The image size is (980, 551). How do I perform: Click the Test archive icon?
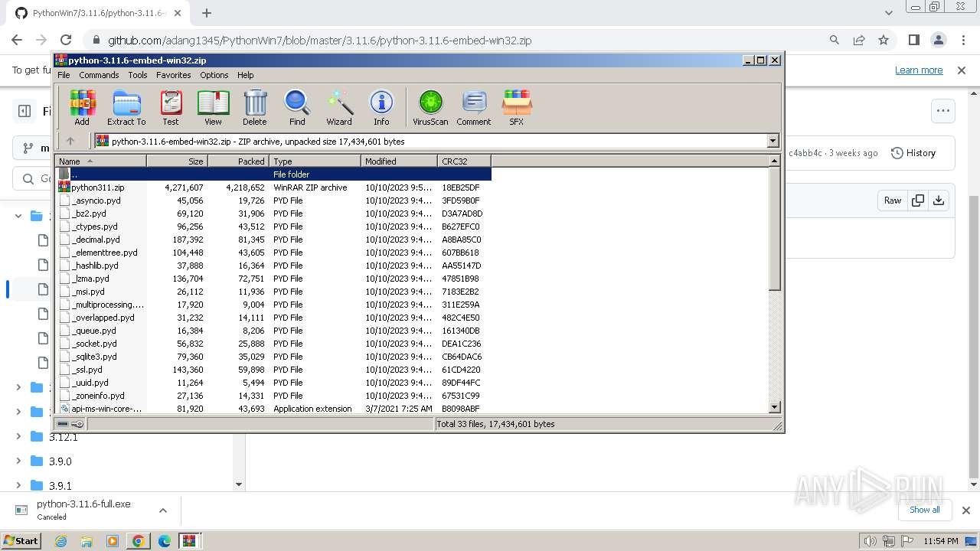coord(171,108)
